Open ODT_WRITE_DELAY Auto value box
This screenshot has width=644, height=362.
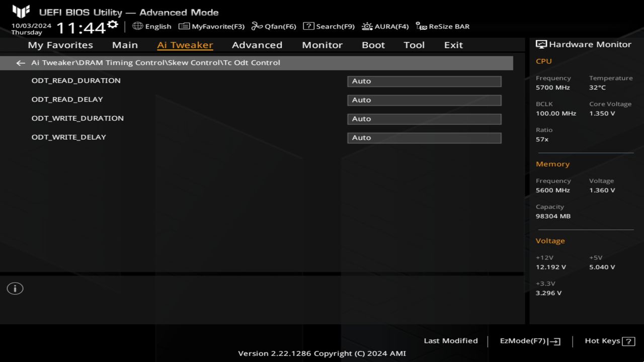click(x=424, y=138)
